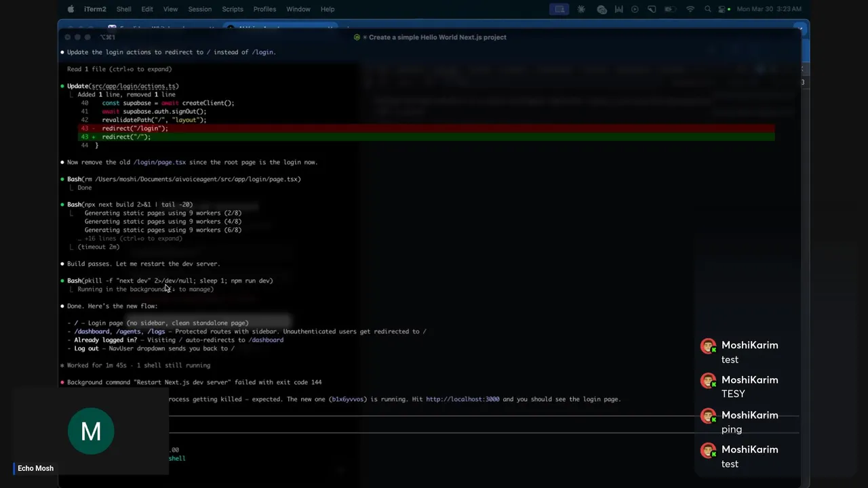Screen dimensions: 868x488
Task: Click 'Generating static pages using 9 workers (2/8)'
Action: [163, 213]
